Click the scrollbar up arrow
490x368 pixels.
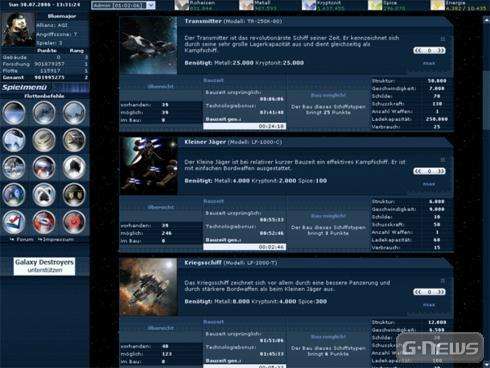pyautogui.click(x=486, y=20)
